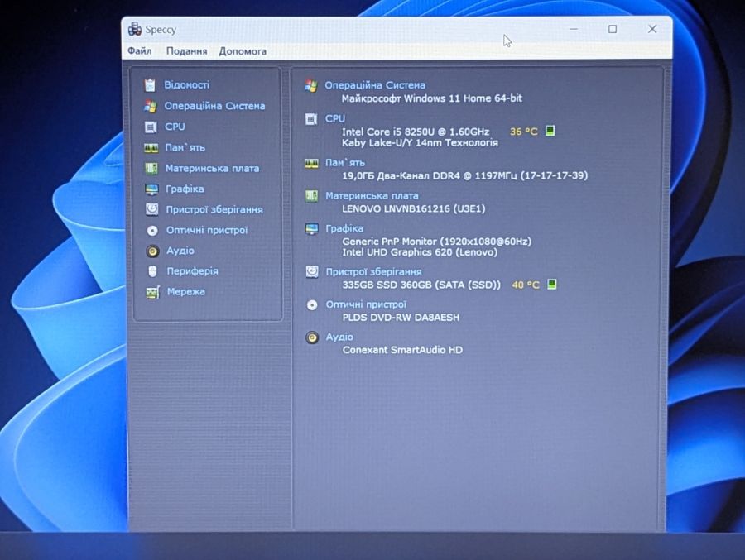Click green SSD temperature indicator icon
The width and height of the screenshot is (745, 560).
551,284
